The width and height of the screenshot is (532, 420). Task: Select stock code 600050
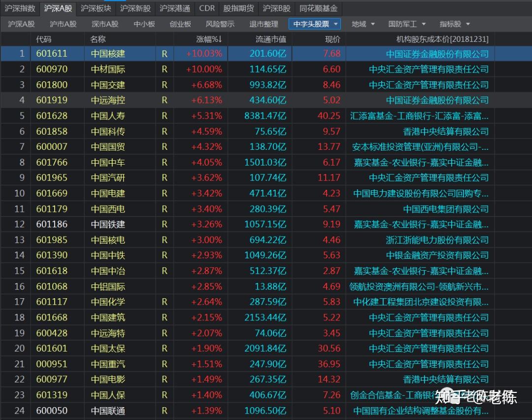tap(52, 411)
